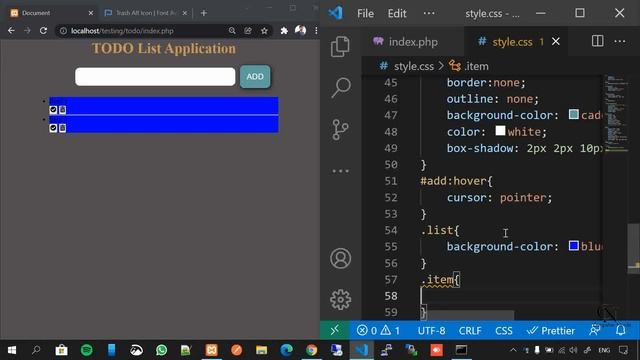
Task: Open Microsoft Edge from the taskbar
Action: [x=287, y=350]
